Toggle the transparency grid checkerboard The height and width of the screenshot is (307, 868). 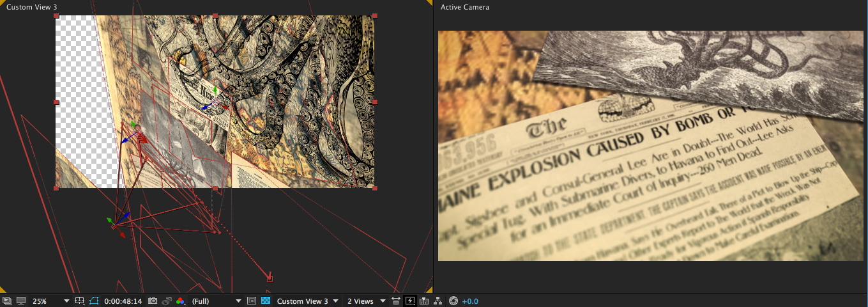point(266,301)
